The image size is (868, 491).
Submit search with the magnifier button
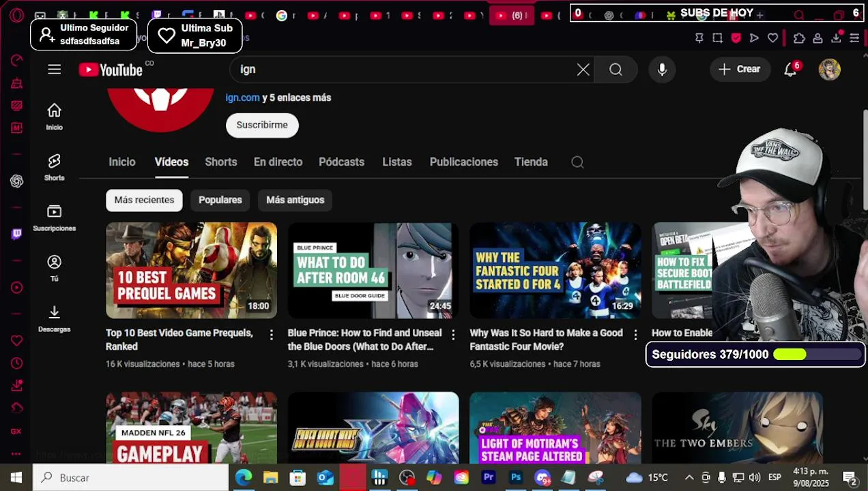coord(616,70)
